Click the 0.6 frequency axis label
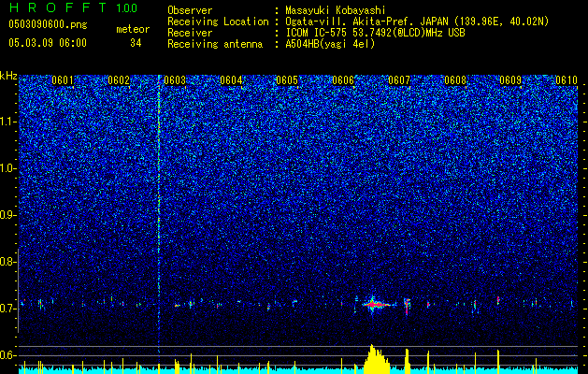588x374 pixels. click(x=7, y=355)
